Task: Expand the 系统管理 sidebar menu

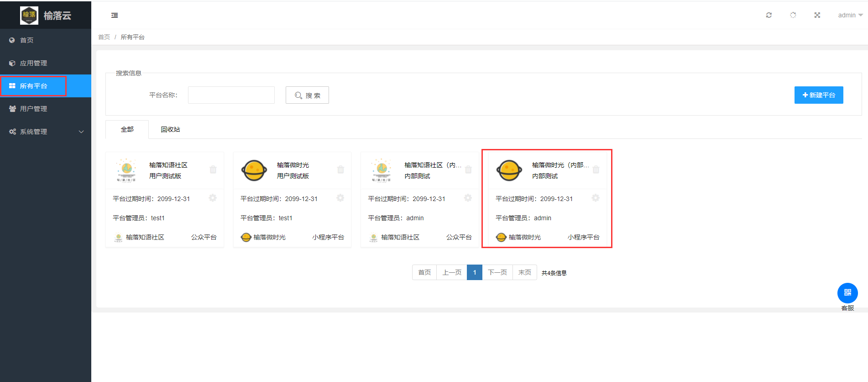Action: 46,132
